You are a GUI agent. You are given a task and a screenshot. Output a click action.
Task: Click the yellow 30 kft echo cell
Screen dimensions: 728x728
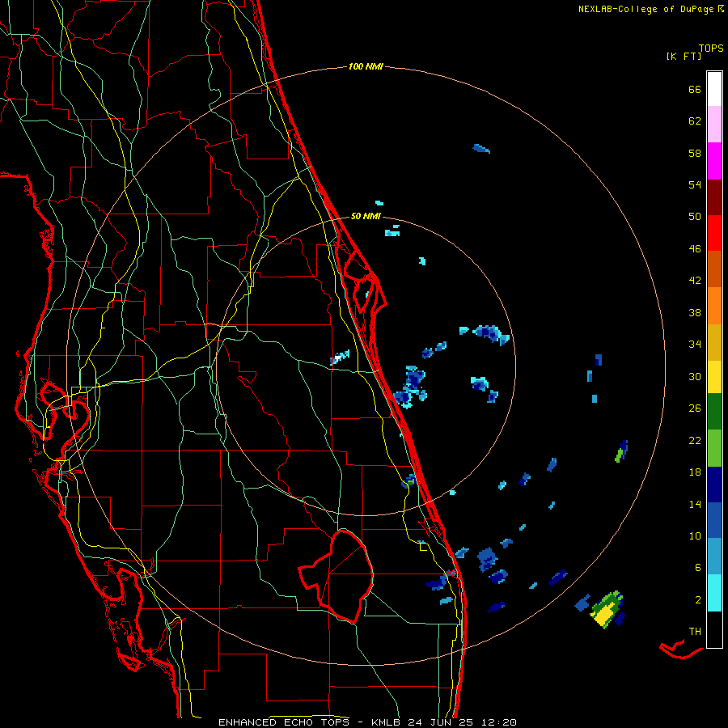tap(603, 615)
